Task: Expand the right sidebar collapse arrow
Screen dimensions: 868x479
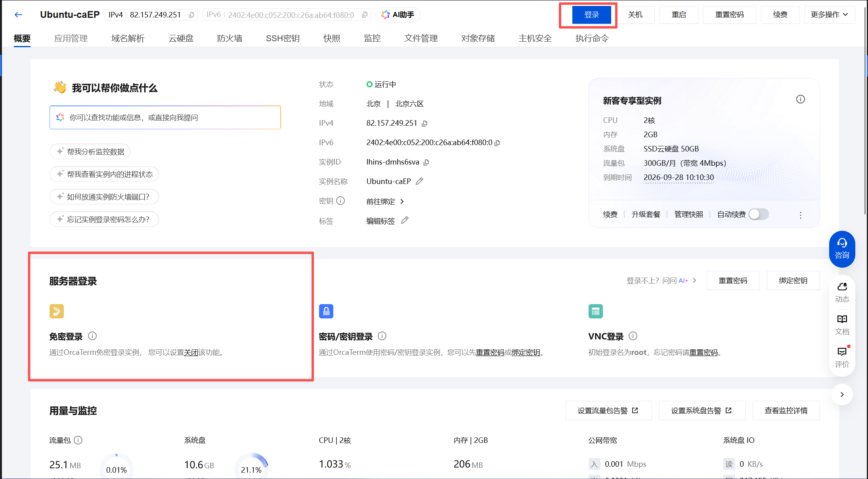Action: 842,395
